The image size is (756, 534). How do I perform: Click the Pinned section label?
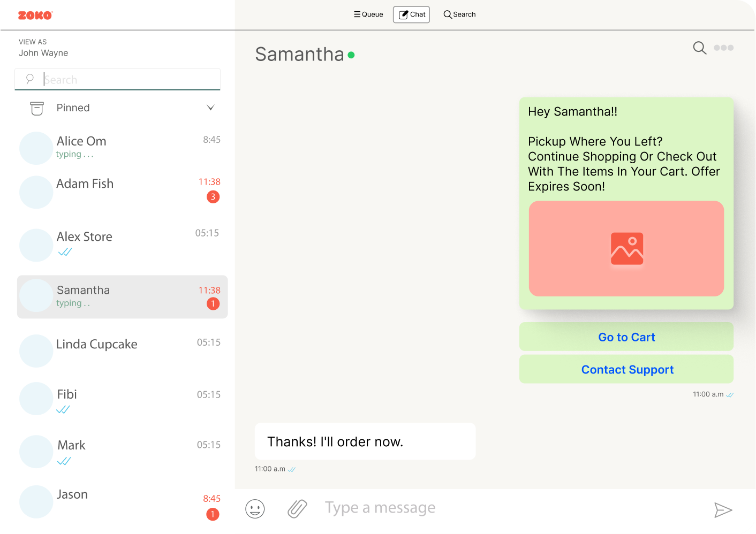tap(73, 108)
